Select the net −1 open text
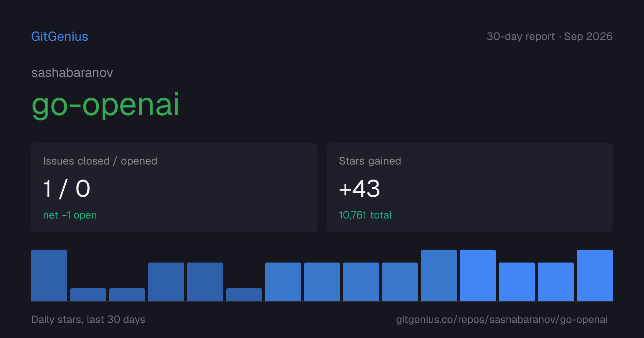 [70, 215]
